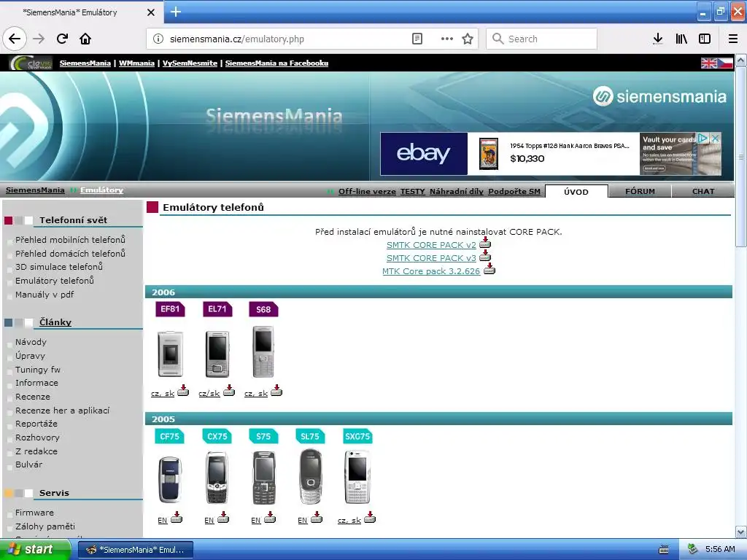The width and height of the screenshot is (747, 560).
Task: Download SMTK CORE PACK v2 via disk icon
Action: [x=485, y=243]
